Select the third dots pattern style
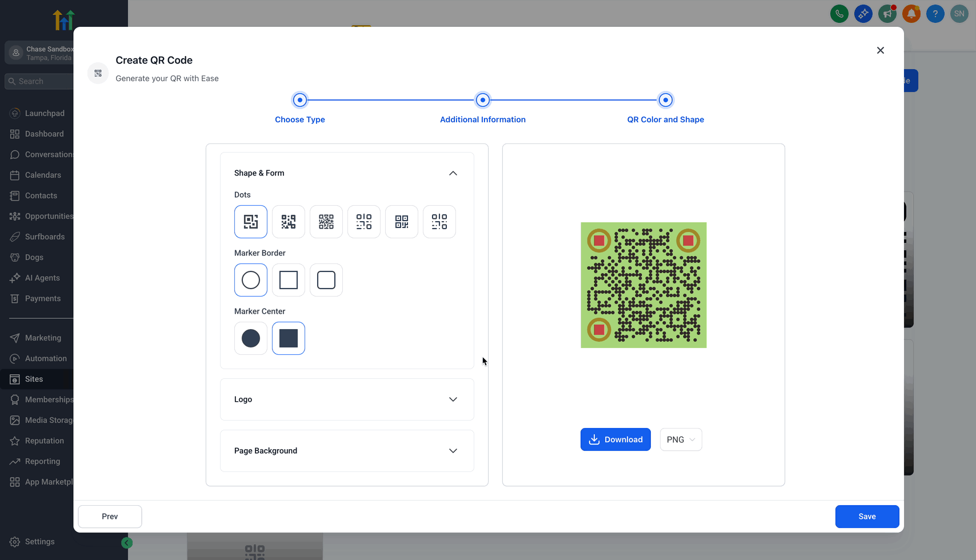 (326, 222)
